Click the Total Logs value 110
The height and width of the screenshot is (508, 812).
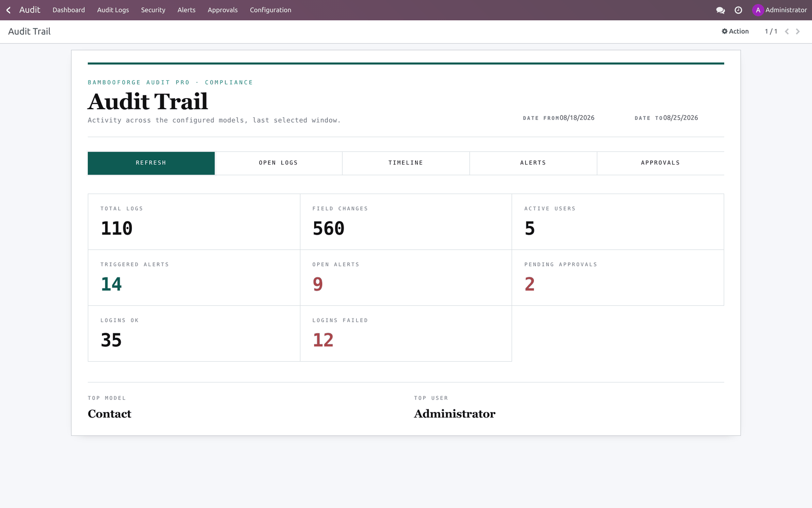click(117, 229)
